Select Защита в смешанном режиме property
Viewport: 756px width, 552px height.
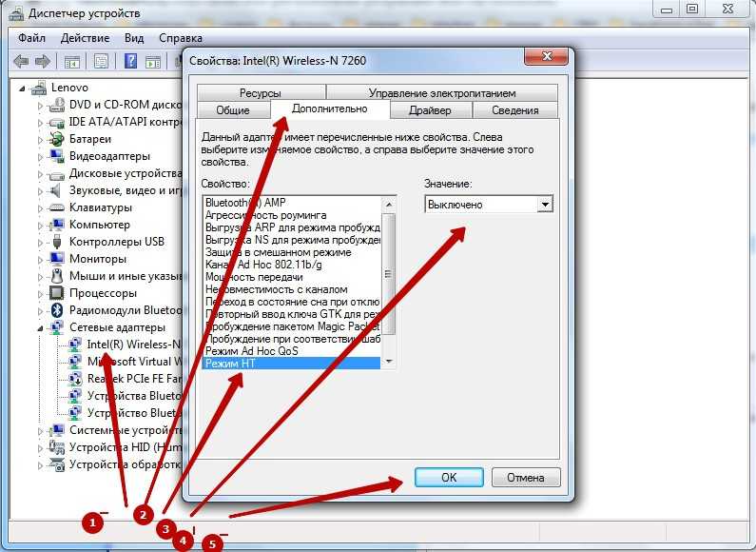coord(279,252)
